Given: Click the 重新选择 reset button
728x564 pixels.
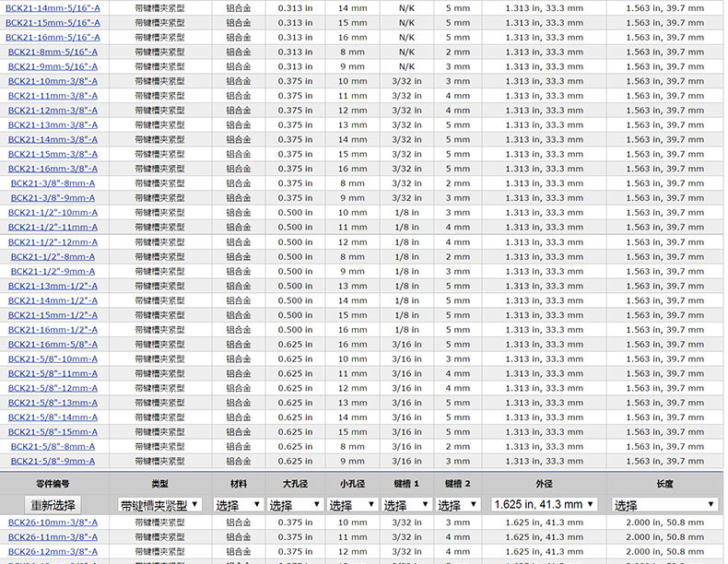Looking at the screenshot, I should click(53, 505).
